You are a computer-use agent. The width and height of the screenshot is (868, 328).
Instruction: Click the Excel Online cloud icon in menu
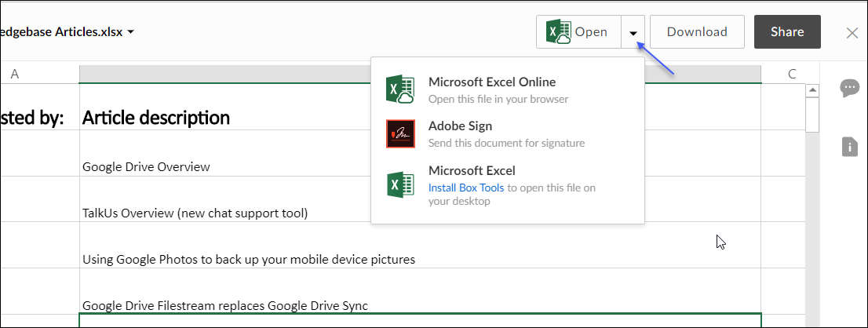point(400,90)
